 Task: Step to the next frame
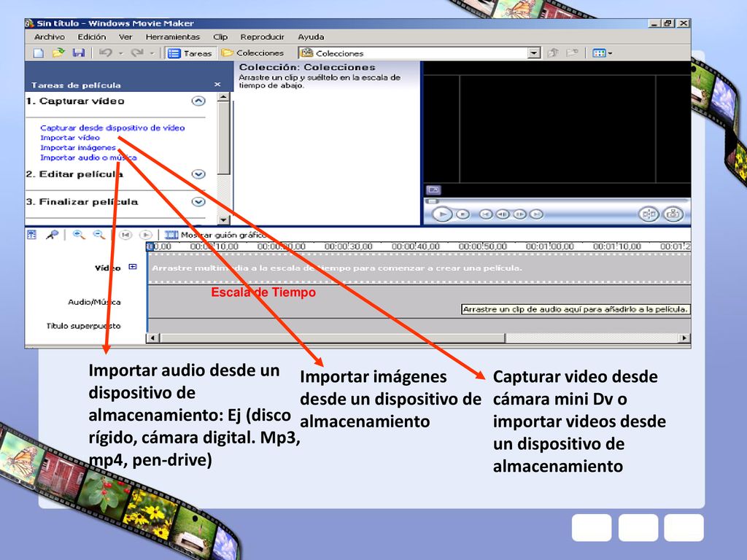tap(519, 214)
